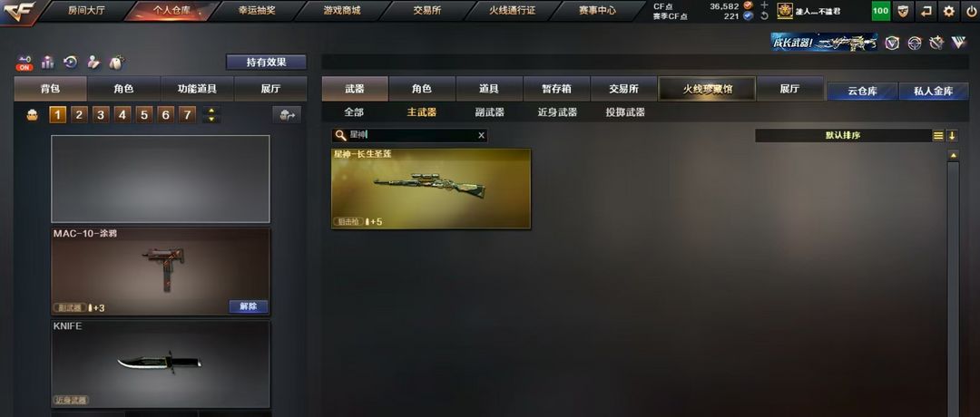Toggle sort direction with the down-arrow button

[952, 135]
